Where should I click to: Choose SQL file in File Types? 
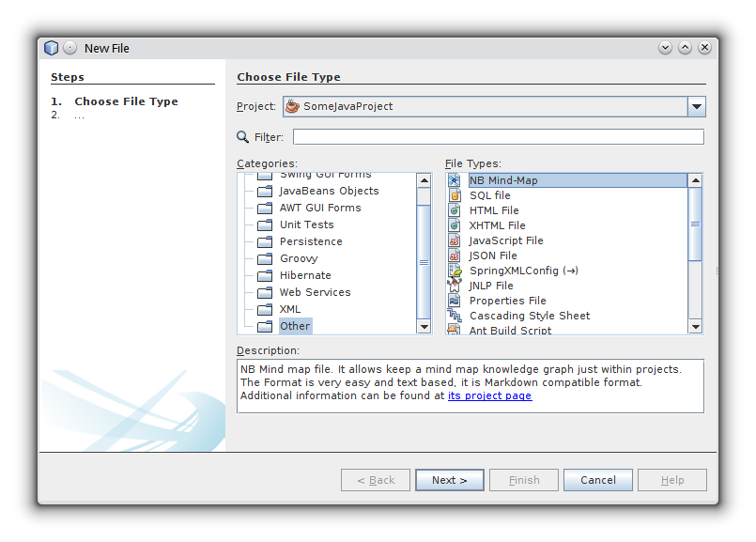pos(567,195)
